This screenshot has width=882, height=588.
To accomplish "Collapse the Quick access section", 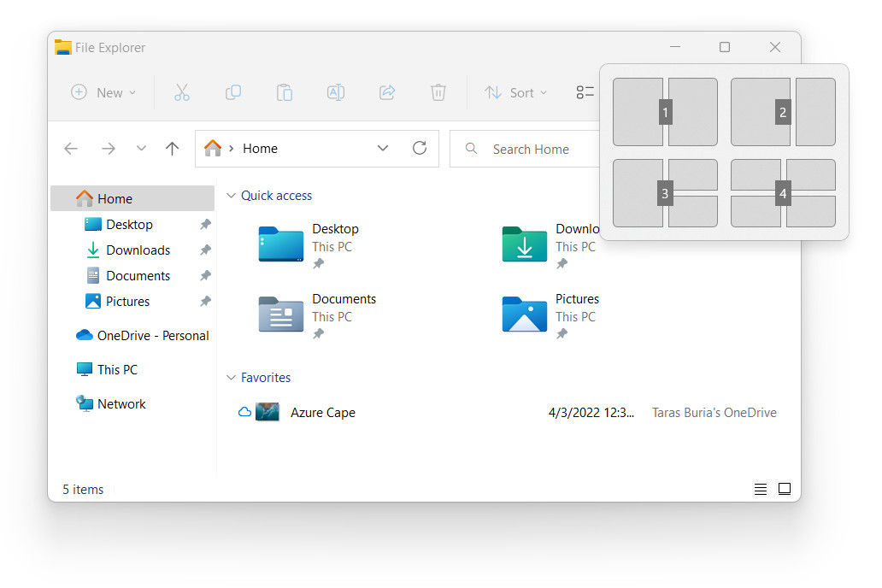I will coord(231,195).
